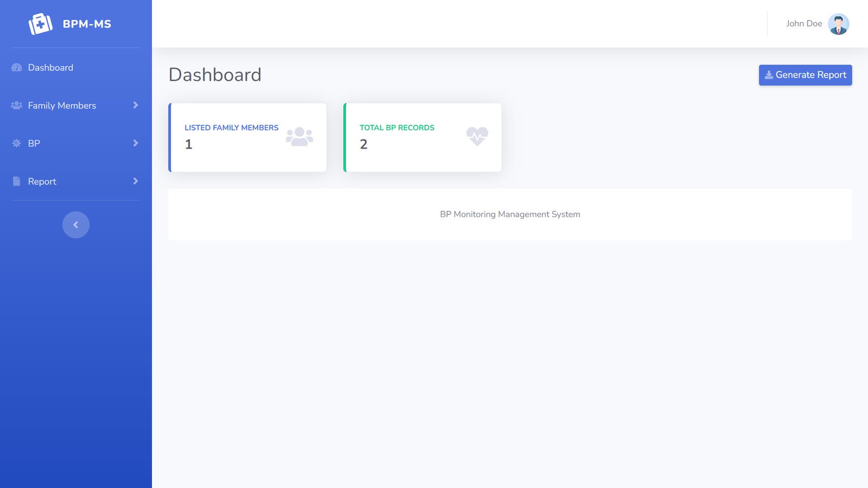The height and width of the screenshot is (488, 868).
Task: Click the Dashboard gauge icon in sidebar
Action: [16, 68]
